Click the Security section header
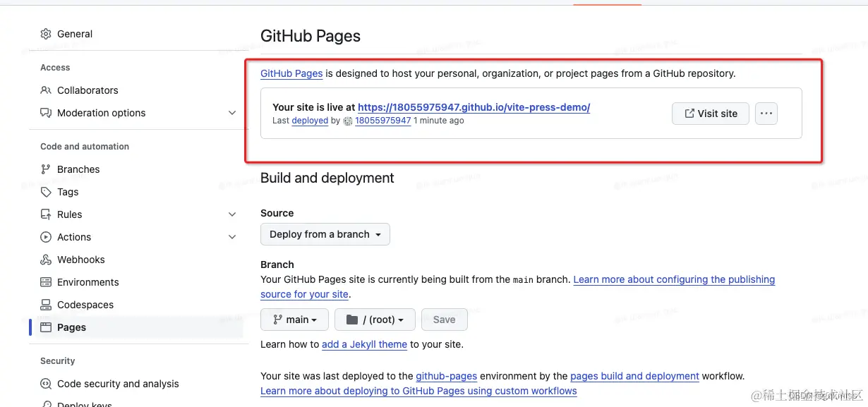Screen dimensions: 868x407 [x=57, y=361]
